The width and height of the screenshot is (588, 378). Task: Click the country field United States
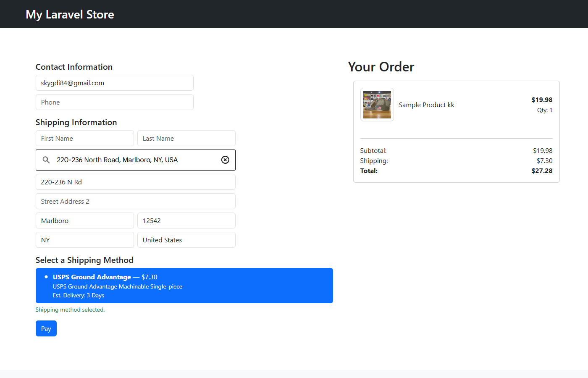coord(186,240)
